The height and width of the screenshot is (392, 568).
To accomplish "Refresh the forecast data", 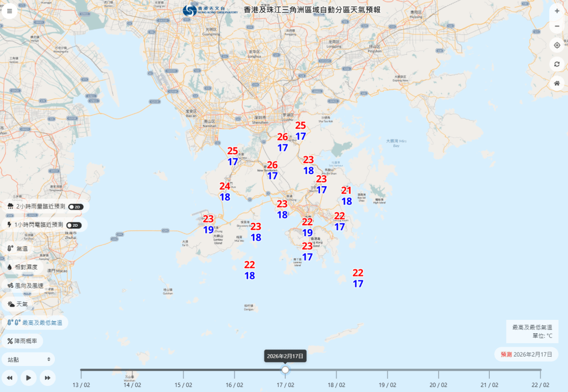I will pyautogui.click(x=557, y=64).
